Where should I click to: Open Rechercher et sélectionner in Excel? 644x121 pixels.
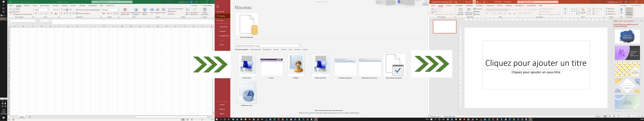195,12
